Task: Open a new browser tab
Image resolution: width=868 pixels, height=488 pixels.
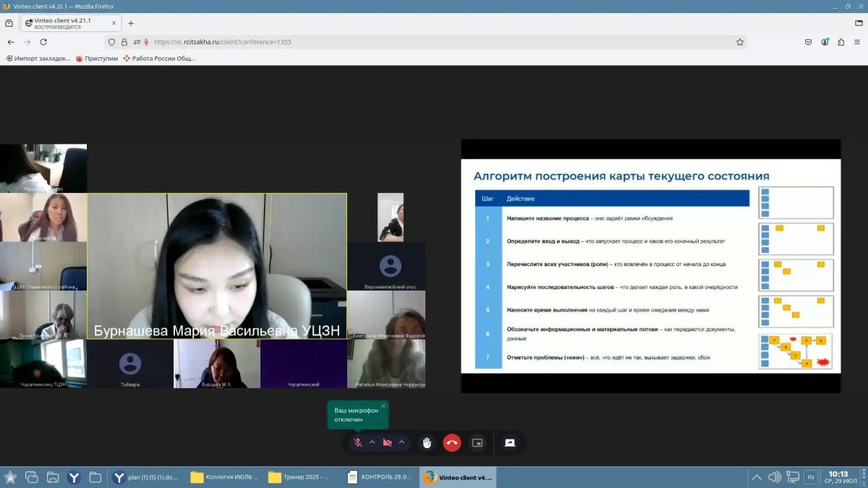Action: [x=131, y=23]
